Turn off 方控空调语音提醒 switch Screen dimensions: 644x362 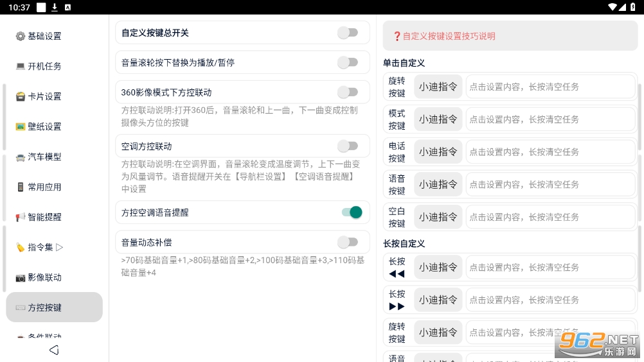(352, 212)
